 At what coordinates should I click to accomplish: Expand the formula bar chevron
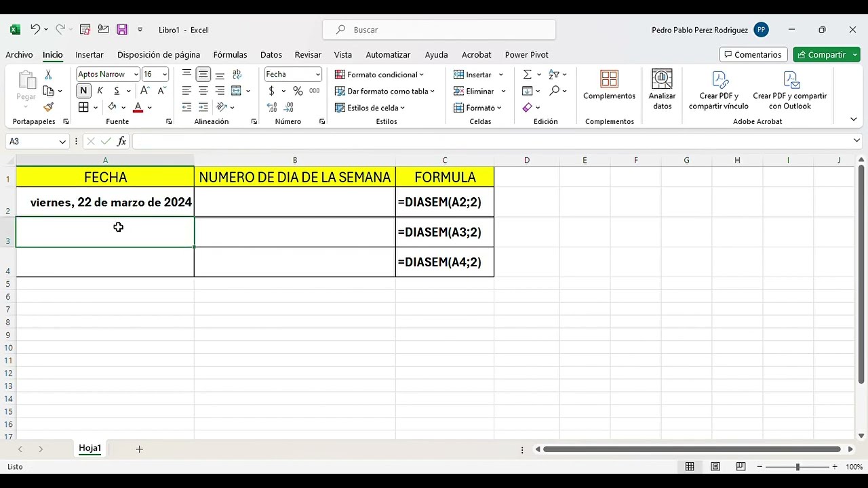[x=856, y=141]
